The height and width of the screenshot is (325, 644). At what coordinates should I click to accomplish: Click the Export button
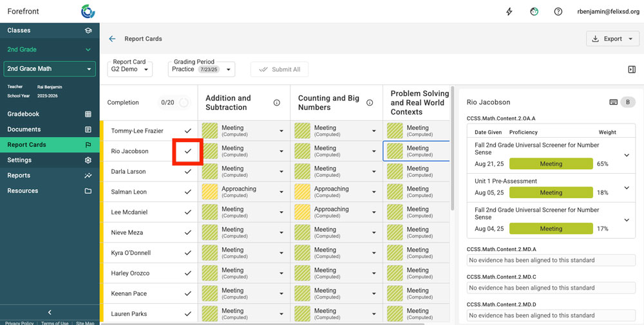612,39
